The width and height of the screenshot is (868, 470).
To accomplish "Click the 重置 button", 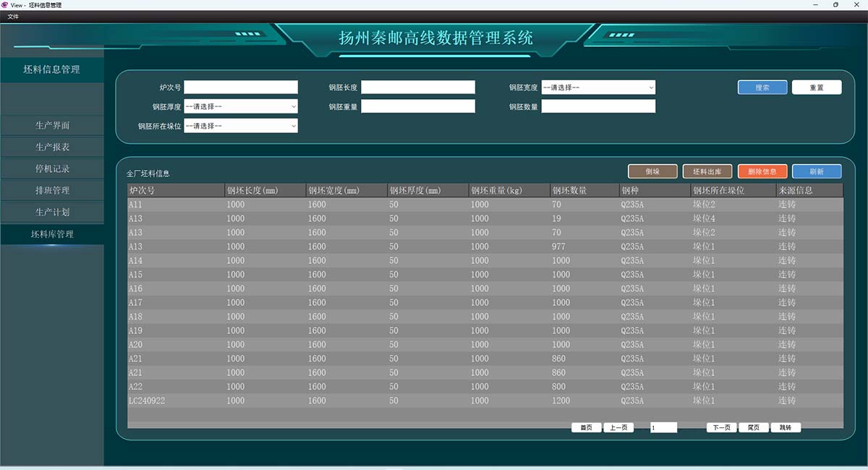I will [x=817, y=87].
